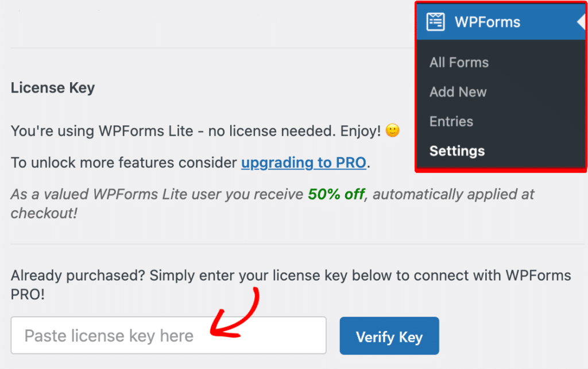The image size is (588, 369).
Task: Click the License Key heading
Action: (x=52, y=87)
